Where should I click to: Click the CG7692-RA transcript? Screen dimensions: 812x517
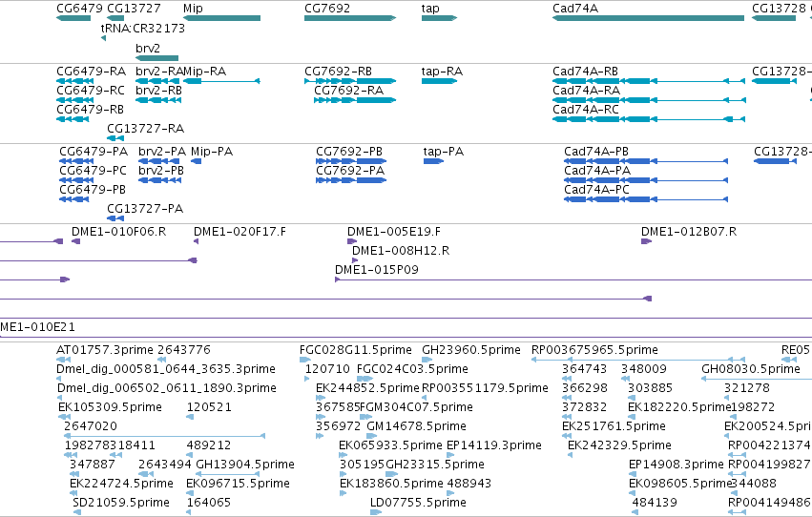355,100
